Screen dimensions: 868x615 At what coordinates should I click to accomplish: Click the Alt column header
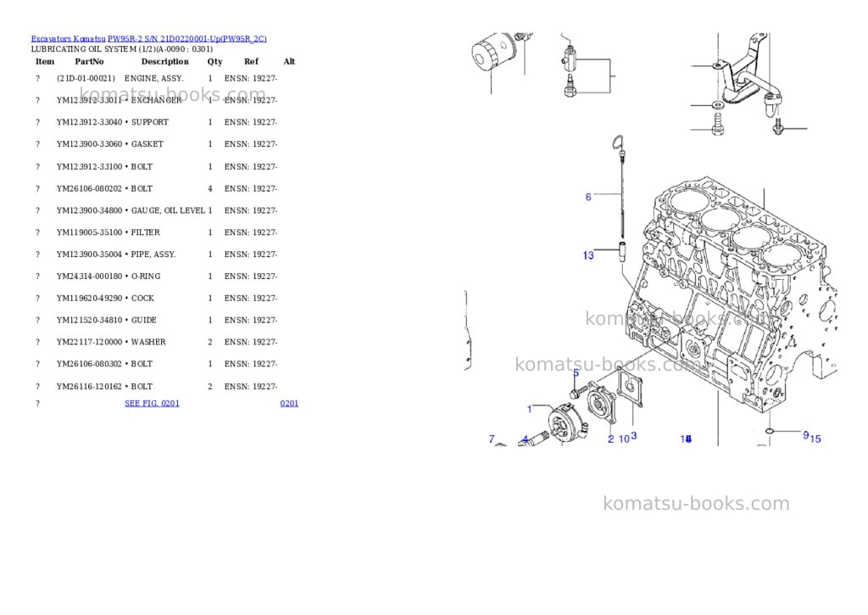click(x=289, y=61)
